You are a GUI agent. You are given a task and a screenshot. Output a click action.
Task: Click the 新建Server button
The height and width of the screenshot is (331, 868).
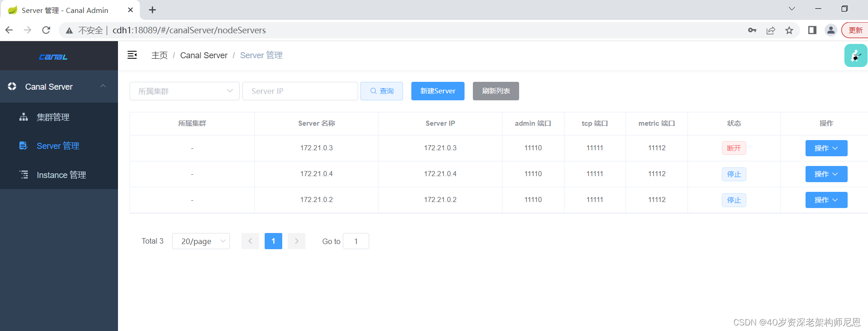(438, 91)
